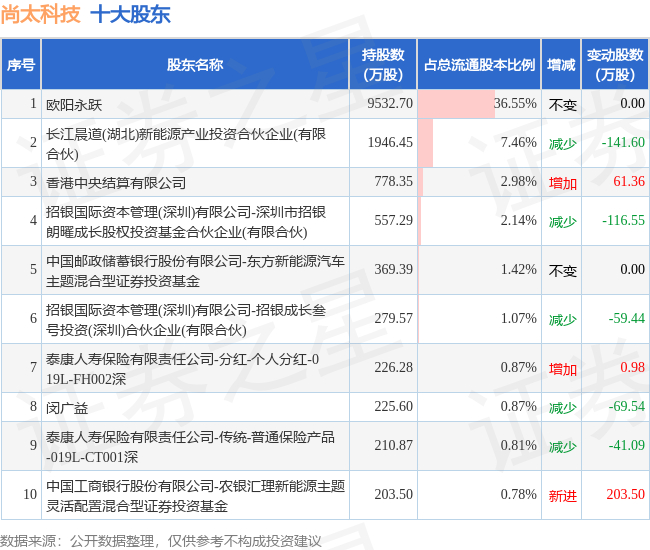Screen dimensions: 650x550
Task: Click shareholder name 闵广益
Action: 67,407
